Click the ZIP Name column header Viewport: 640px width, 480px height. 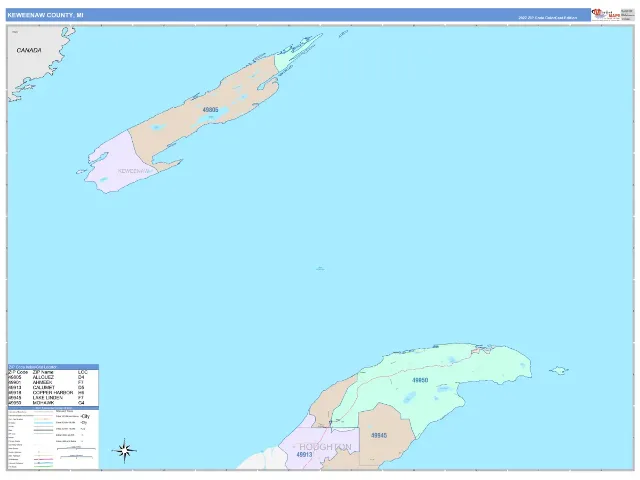[x=43, y=372]
